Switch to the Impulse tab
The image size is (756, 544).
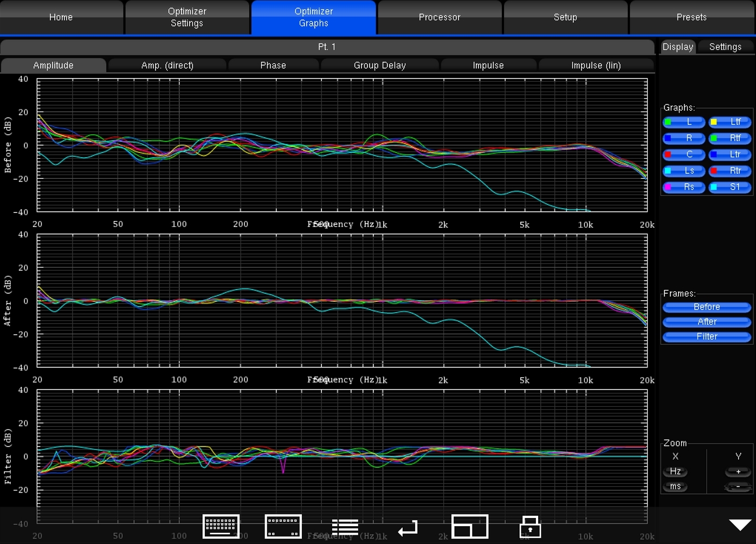pos(488,66)
